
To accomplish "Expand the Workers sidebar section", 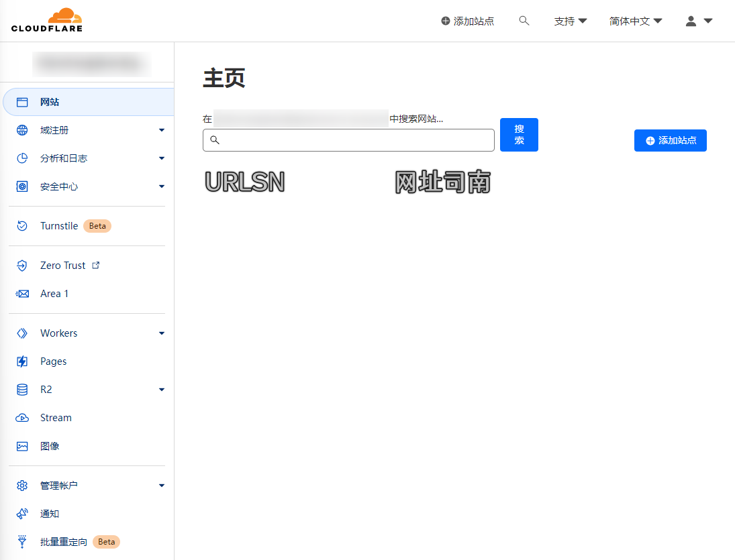I will coord(161,333).
